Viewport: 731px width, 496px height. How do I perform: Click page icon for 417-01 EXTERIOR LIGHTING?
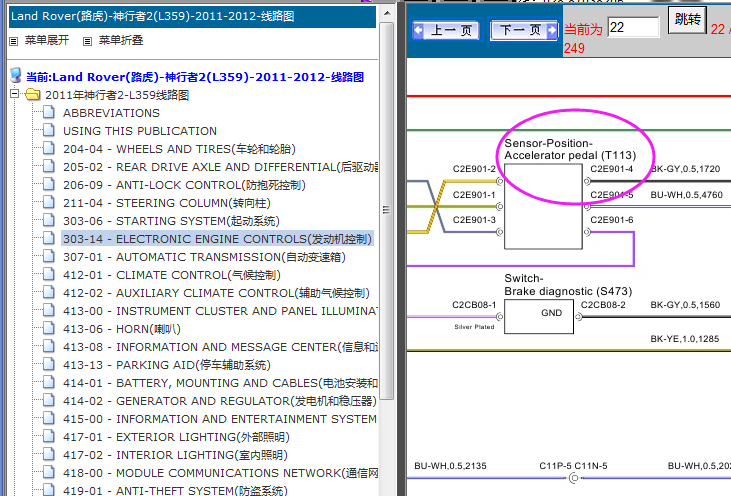tap(48, 436)
